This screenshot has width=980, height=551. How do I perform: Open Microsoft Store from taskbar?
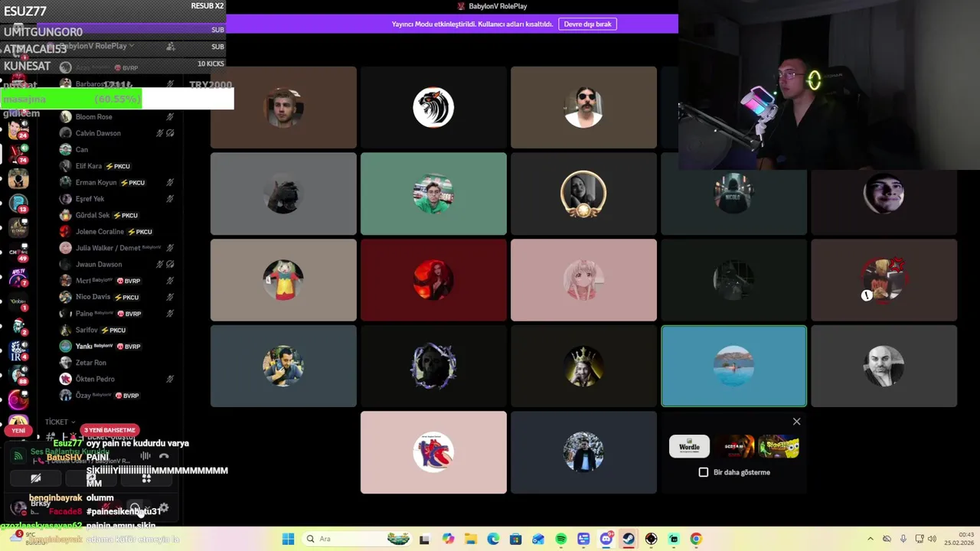coord(516,539)
